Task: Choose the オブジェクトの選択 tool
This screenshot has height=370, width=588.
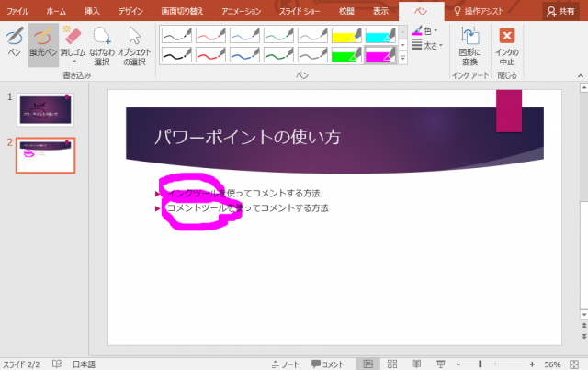Action: (x=134, y=43)
